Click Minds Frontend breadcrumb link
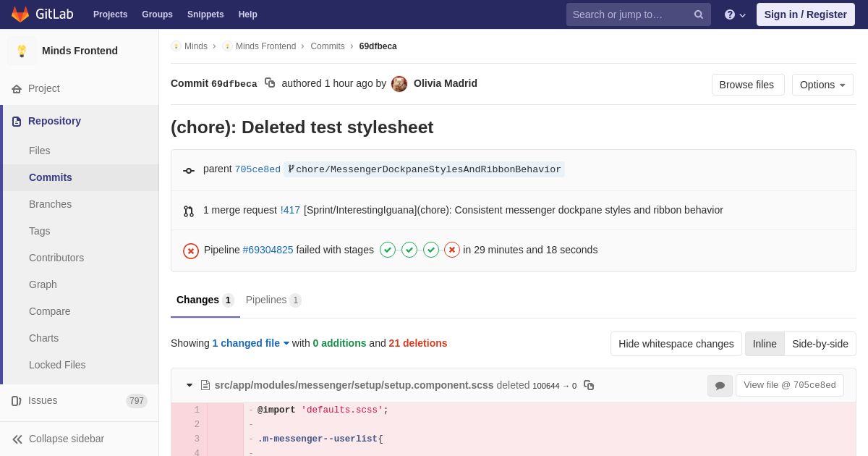Screen dimensions: 868x456 point(265,46)
